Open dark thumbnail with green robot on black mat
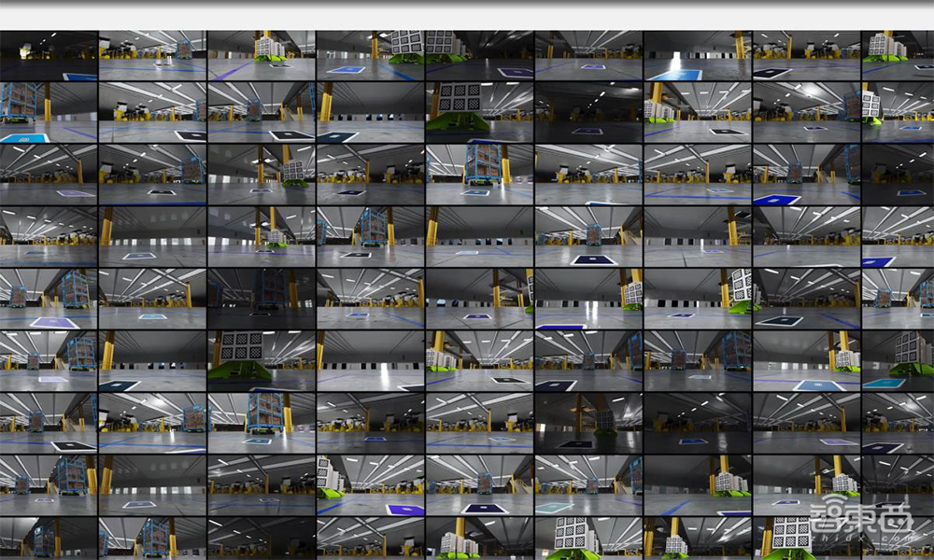Screen dimensions: 934x560 (x=588, y=420)
